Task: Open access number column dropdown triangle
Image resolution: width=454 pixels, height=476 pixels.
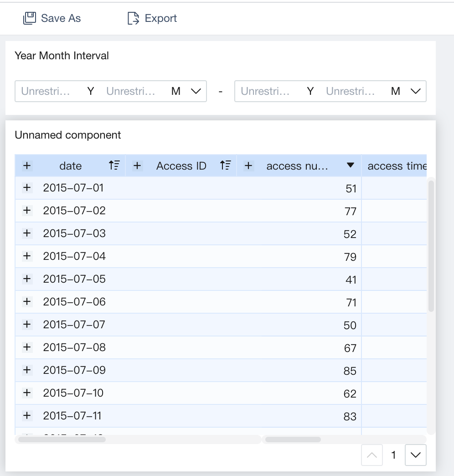Action: click(x=351, y=165)
